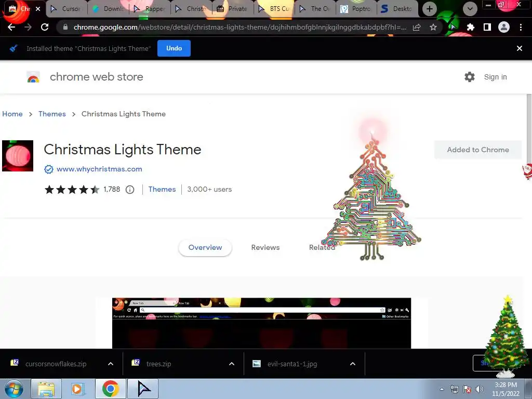The image size is (532, 399).
Task: Open a new tab with plus button
Action: point(430,9)
